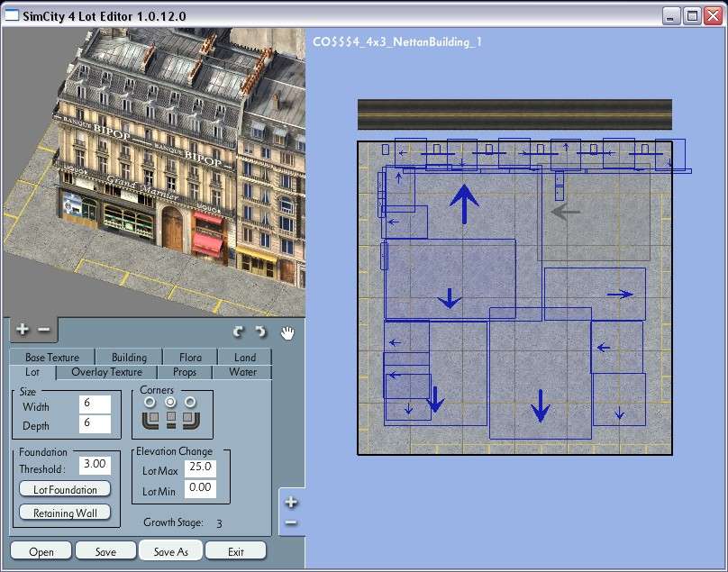Minimize the Lot Editor window

tap(670, 16)
